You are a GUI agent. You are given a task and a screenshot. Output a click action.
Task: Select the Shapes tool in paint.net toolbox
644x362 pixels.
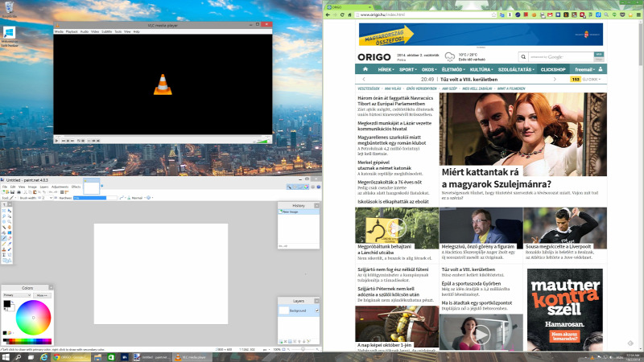click(6, 261)
